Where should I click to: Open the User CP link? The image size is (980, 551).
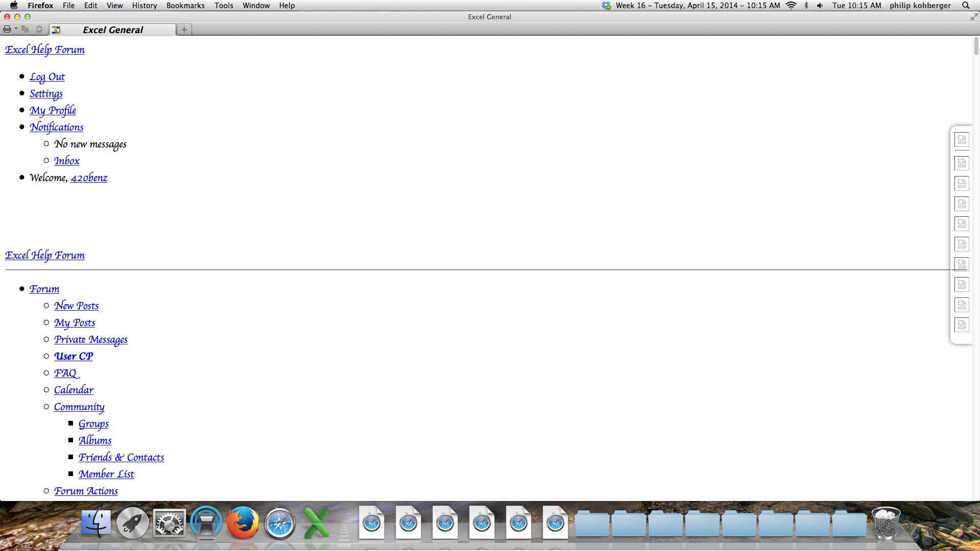point(73,356)
